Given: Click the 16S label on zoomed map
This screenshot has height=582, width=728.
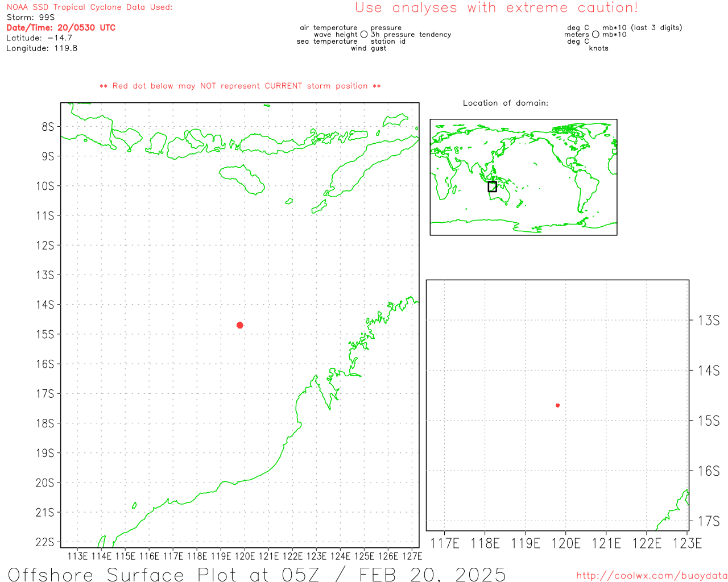Looking at the screenshot, I should coord(709,471).
